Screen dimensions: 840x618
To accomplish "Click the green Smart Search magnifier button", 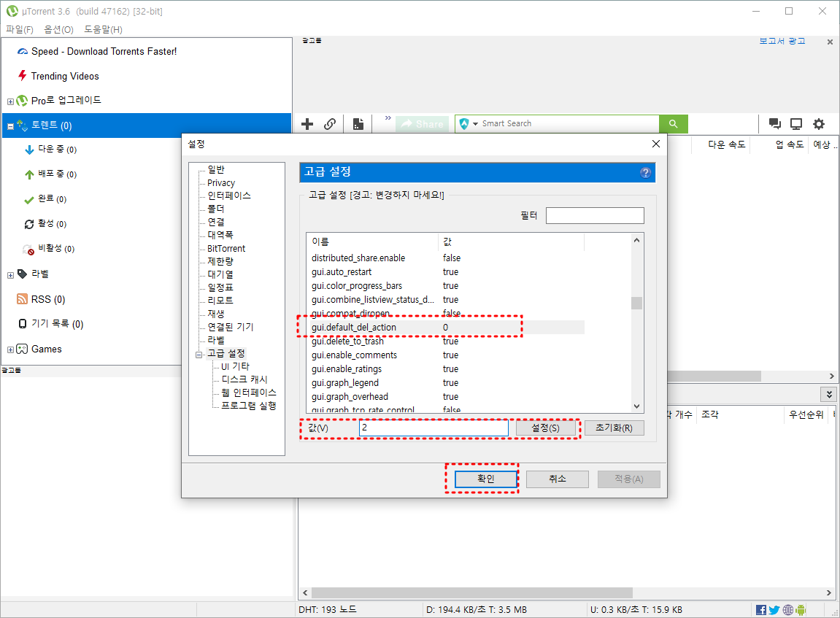I will [x=674, y=124].
